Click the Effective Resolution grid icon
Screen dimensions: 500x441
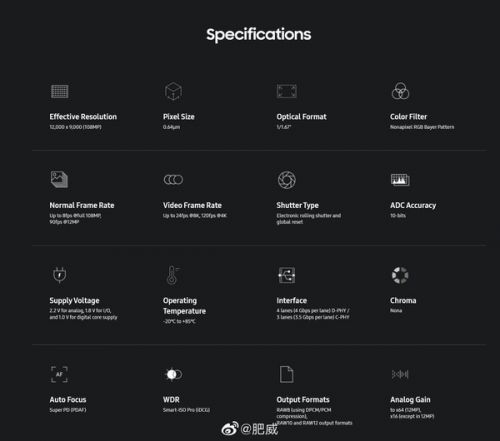[x=60, y=91]
